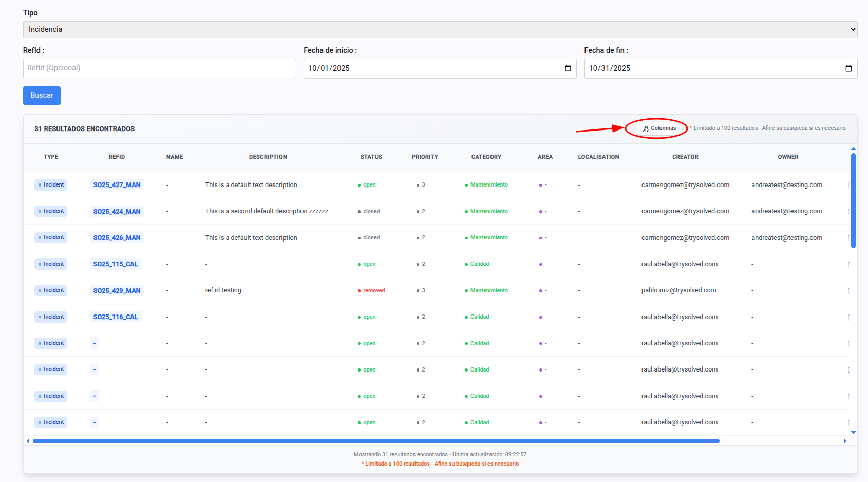This screenshot has height=482, width=868.
Task: Open the SO25_427_MAN reference link
Action: click(117, 185)
